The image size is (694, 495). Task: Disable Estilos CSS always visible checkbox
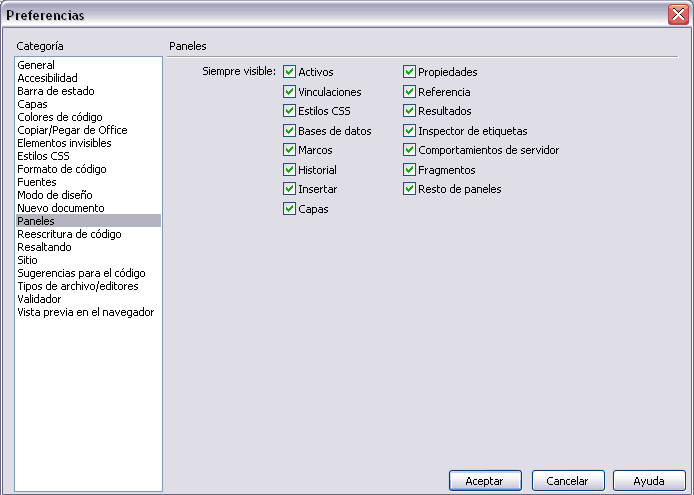pyautogui.click(x=289, y=111)
